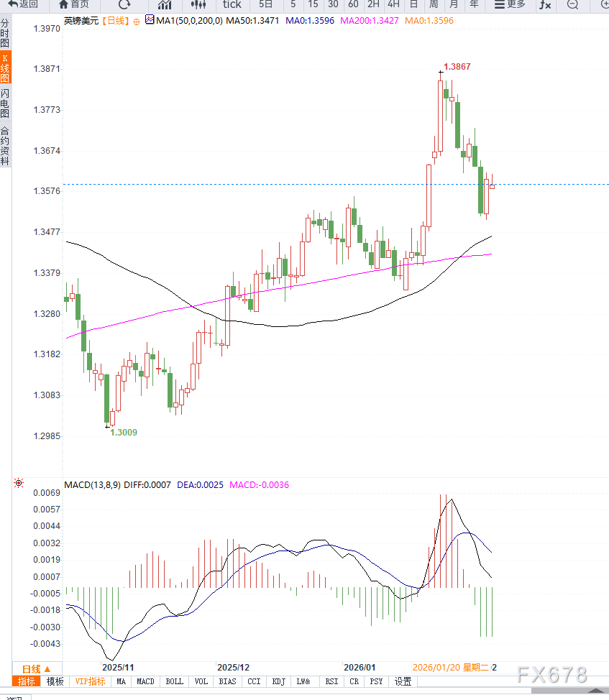Switch to 分时图 view in sidebar
Viewport: 609px width, 700px height.
point(5,34)
